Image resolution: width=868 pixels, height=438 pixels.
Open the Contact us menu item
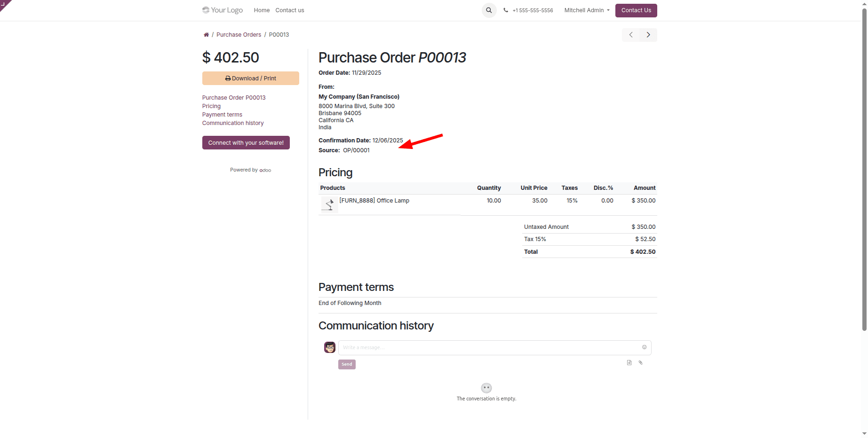coord(289,10)
